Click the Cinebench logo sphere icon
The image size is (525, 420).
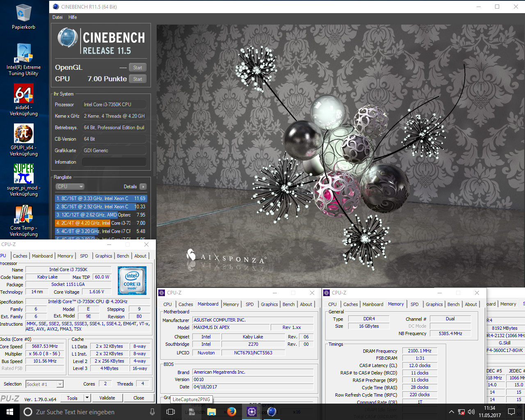(x=68, y=38)
